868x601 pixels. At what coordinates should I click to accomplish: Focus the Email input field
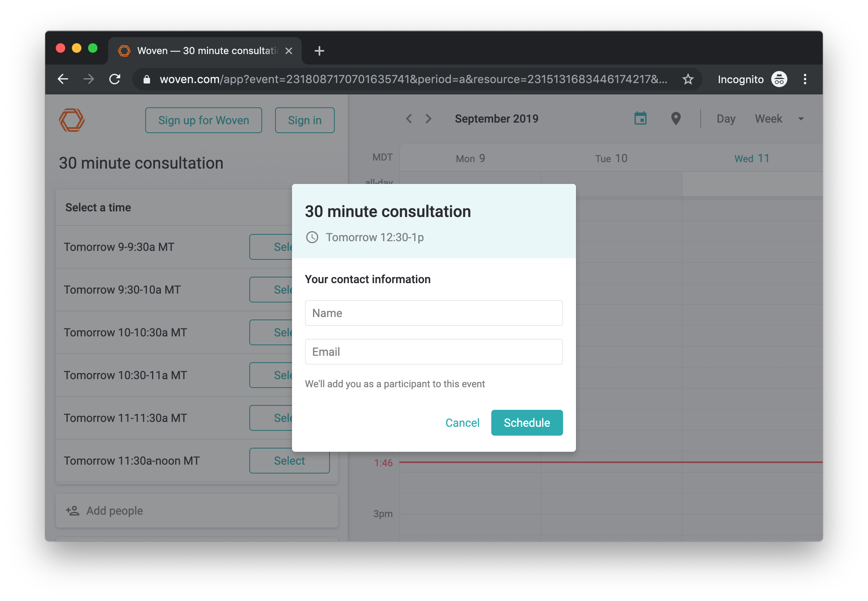tap(434, 352)
